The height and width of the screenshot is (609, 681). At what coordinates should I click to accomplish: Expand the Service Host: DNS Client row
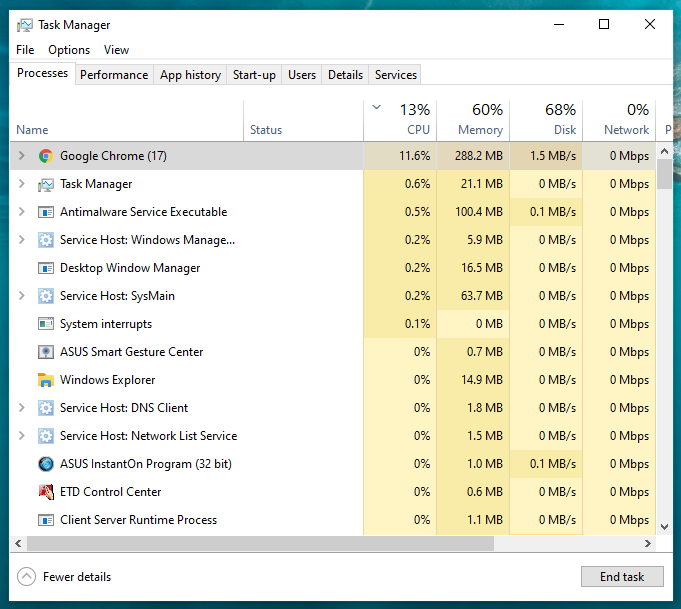tap(22, 407)
